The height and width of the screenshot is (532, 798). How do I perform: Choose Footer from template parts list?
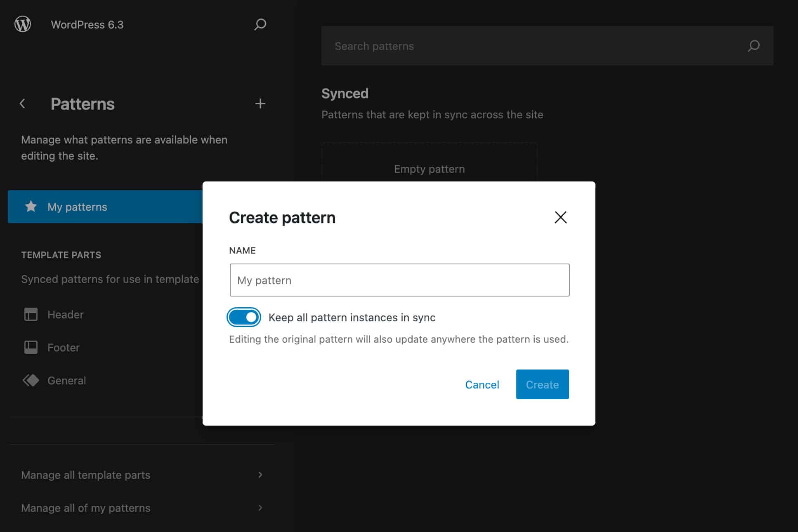pos(63,347)
